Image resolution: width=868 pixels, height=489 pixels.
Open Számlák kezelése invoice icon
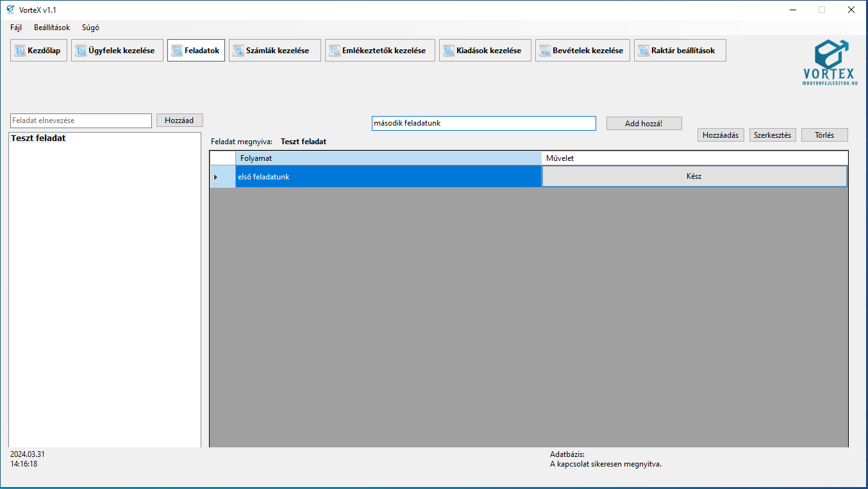pos(238,51)
